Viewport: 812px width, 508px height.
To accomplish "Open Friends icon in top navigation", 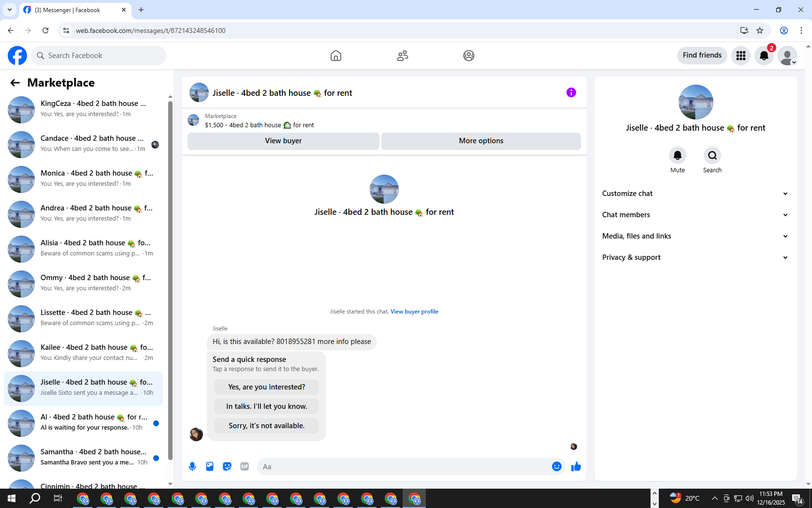I will click(x=403, y=56).
